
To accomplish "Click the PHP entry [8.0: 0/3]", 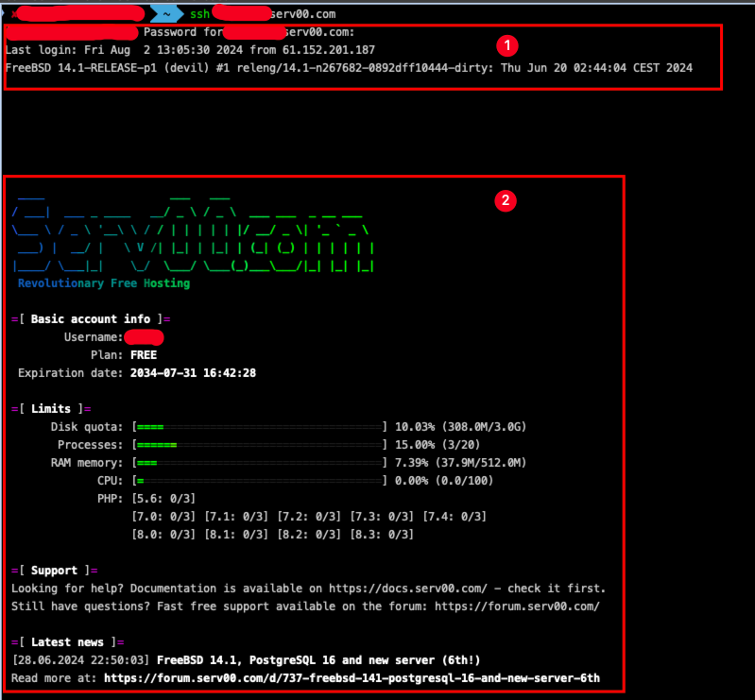I will tap(163, 535).
